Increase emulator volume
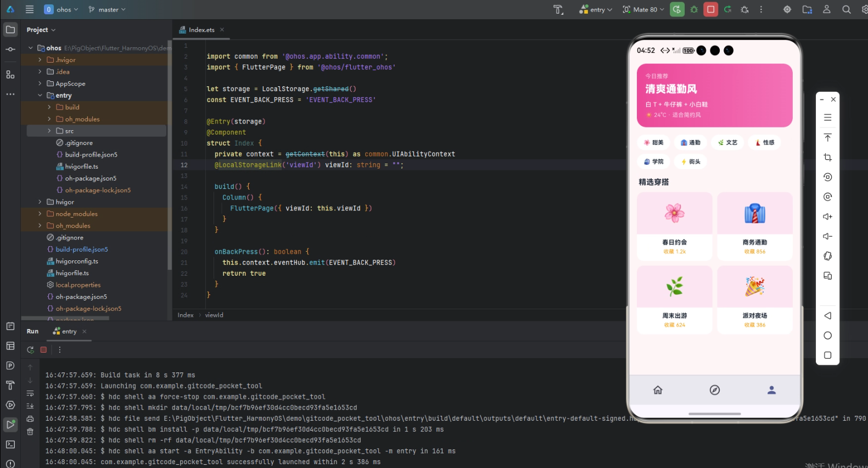868x468 pixels. click(x=827, y=216)
